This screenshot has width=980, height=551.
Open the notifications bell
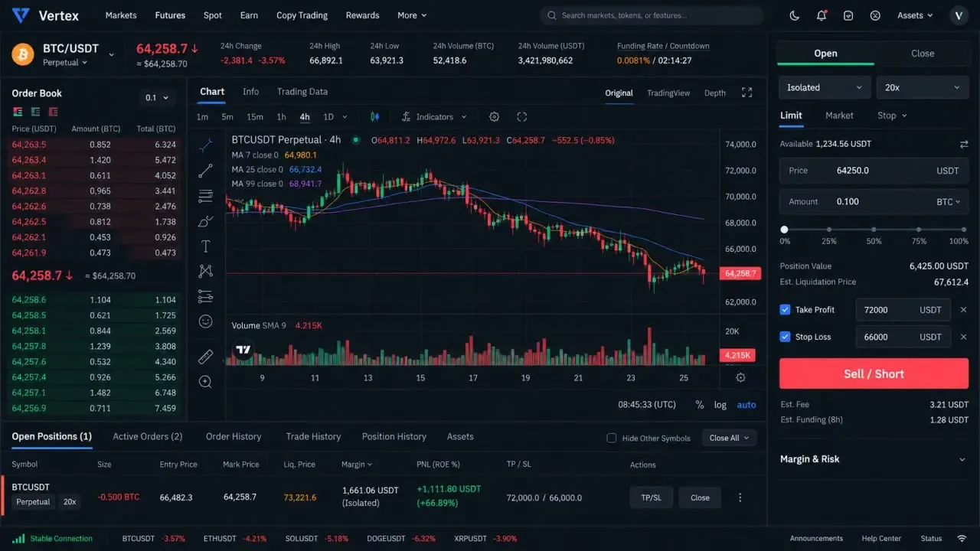[x=822, y=15]
